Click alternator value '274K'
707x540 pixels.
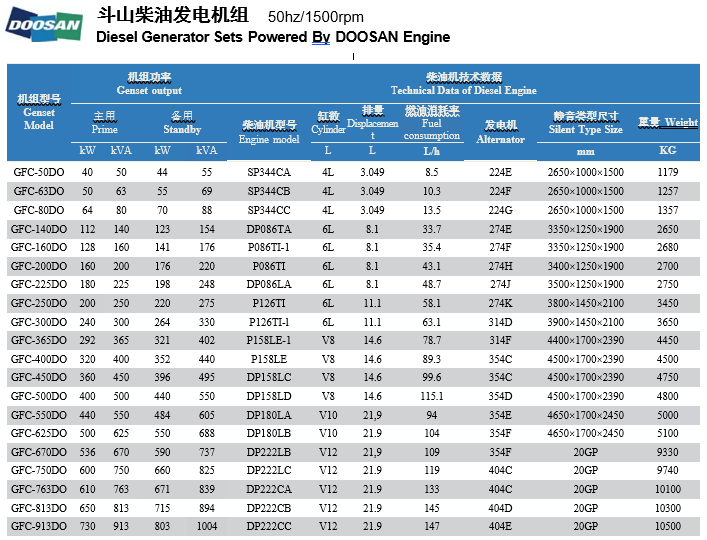coord(500,303)
